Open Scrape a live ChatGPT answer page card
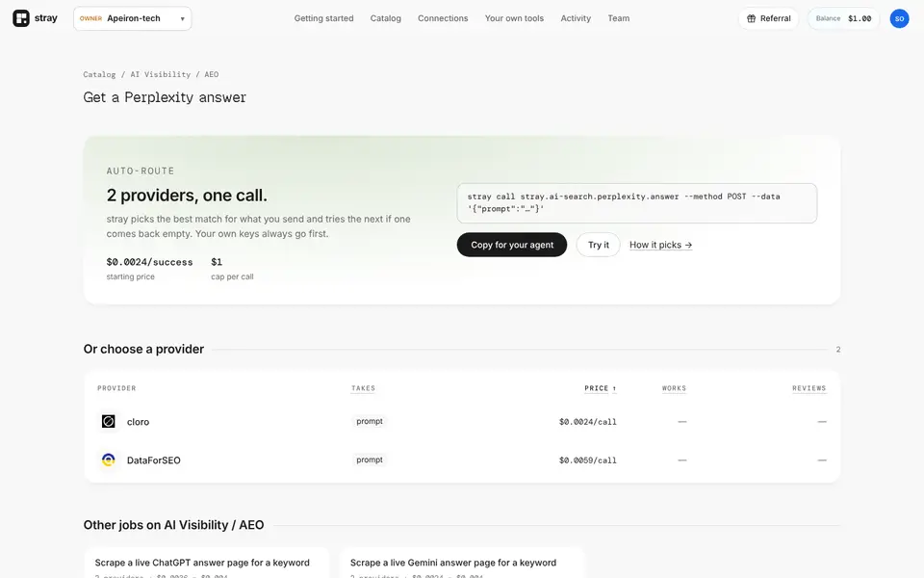 206,564
